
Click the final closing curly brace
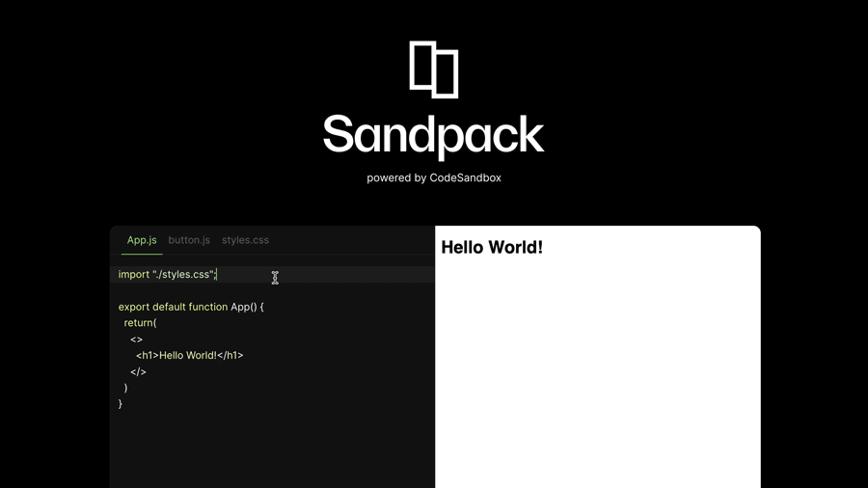pos(121,404)
